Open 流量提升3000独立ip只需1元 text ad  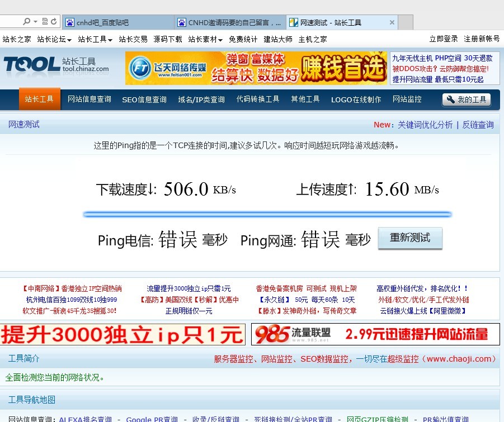pos(189,288)
